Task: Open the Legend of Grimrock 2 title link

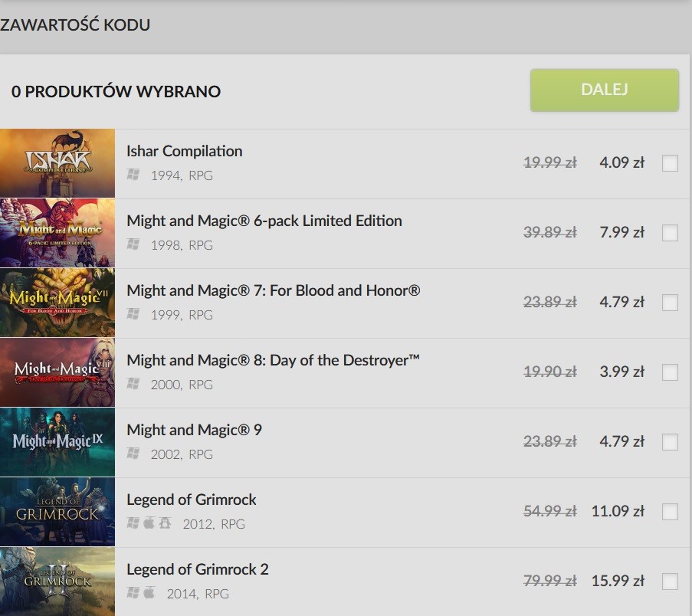Action: point(197,570)
